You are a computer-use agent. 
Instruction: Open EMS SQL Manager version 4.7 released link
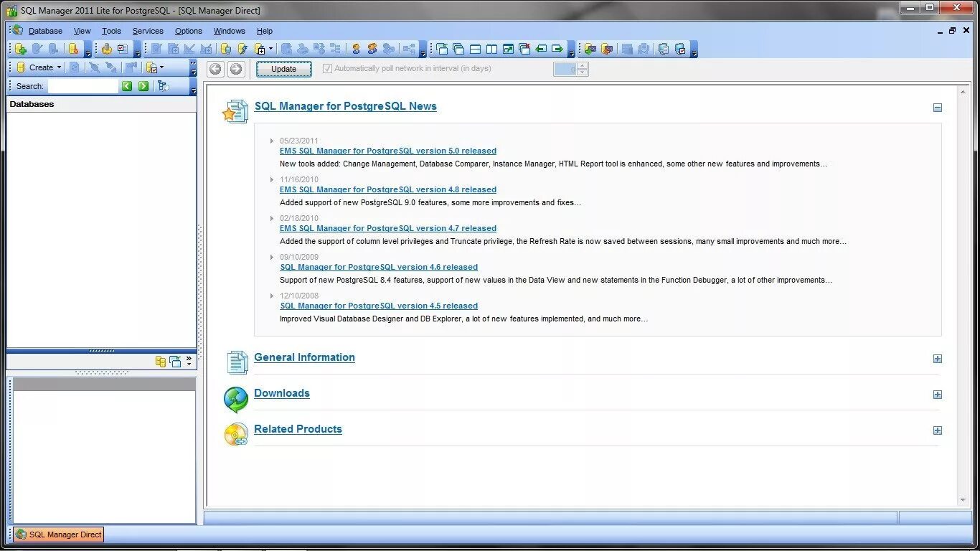pyautogui.click(x=388, y=228)
